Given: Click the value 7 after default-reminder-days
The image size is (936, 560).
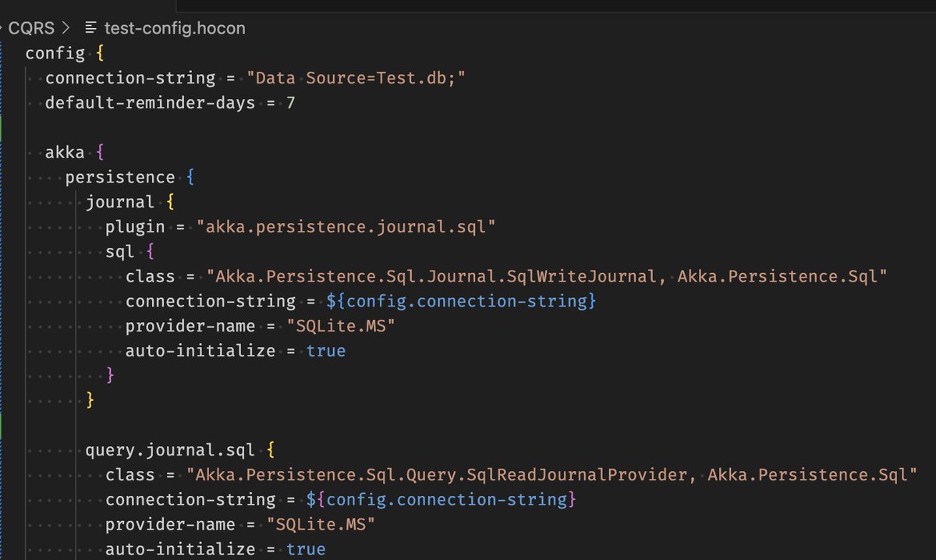Looking at the screenshot, I should (291, 103).
